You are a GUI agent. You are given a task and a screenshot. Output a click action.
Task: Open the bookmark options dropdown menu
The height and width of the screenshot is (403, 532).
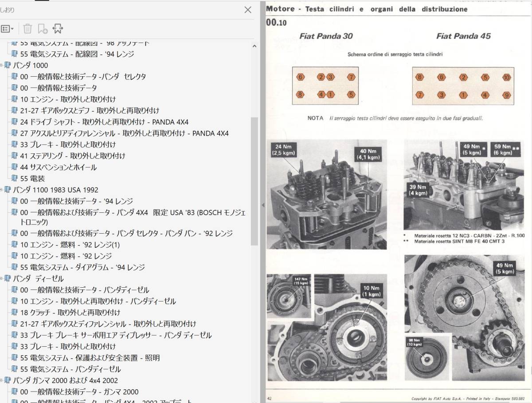(x=8, y=29)
